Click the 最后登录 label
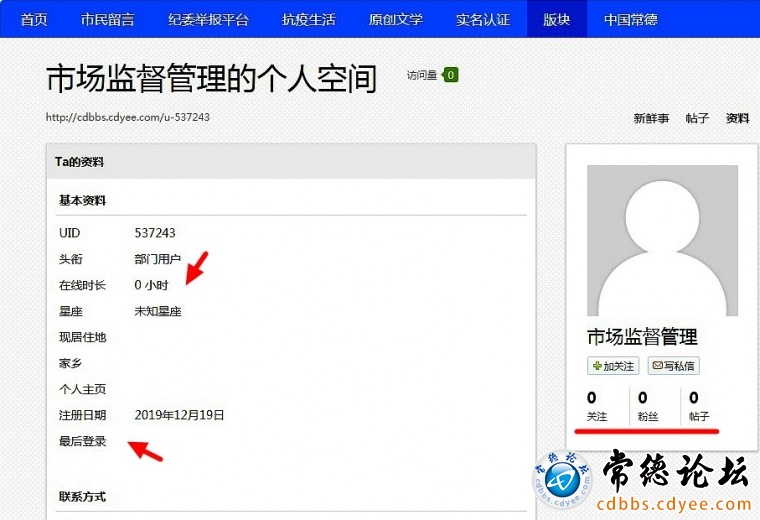This screenshot has height=520, width=760. [82, 441]
